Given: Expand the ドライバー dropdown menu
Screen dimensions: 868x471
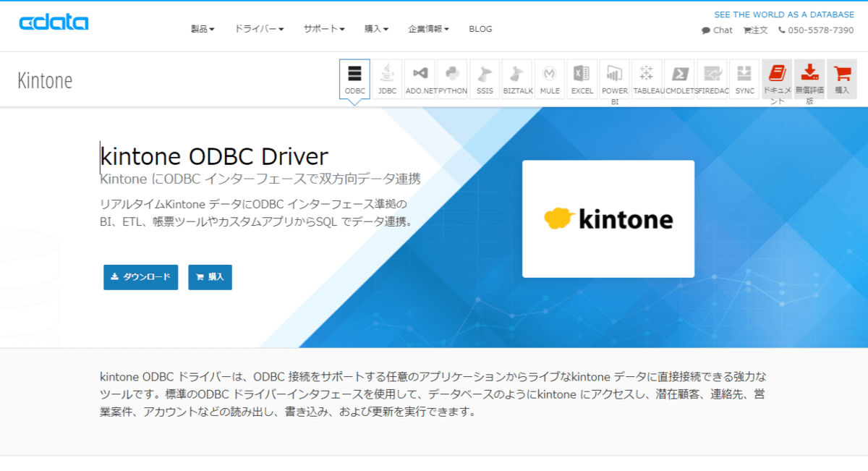Looking at the screenshot, I should tap(258, 29).
